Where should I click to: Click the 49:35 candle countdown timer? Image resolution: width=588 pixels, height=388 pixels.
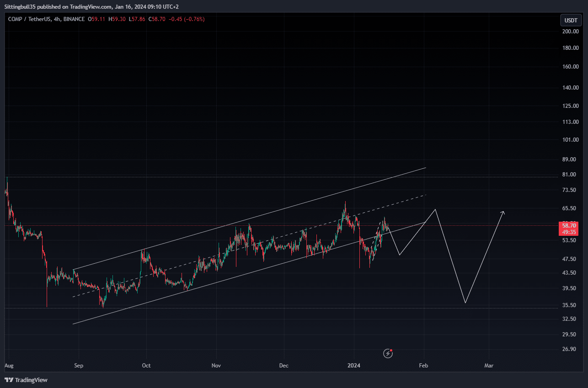point(568,232)
